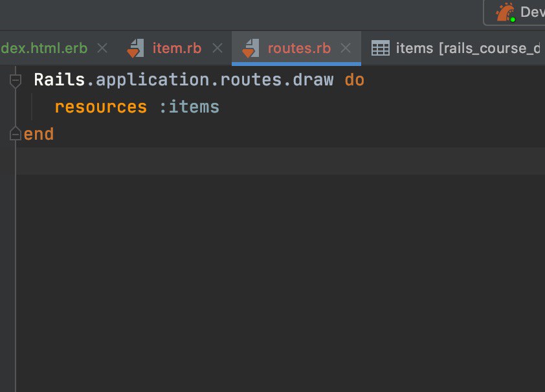Click the do keyword in line one
The image size is (545, 392).
(x=355, y=80)
